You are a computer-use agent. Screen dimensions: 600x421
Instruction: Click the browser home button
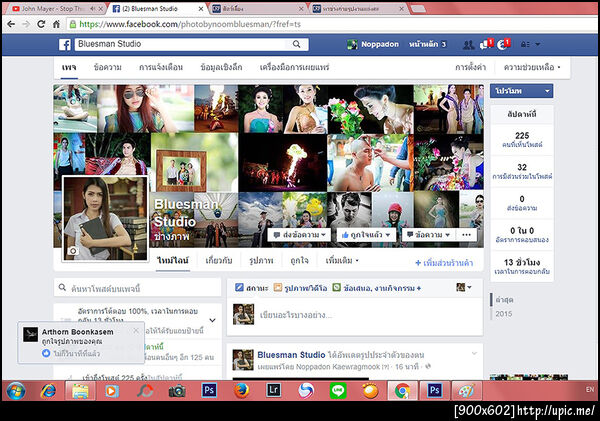[x=56, y=24]
